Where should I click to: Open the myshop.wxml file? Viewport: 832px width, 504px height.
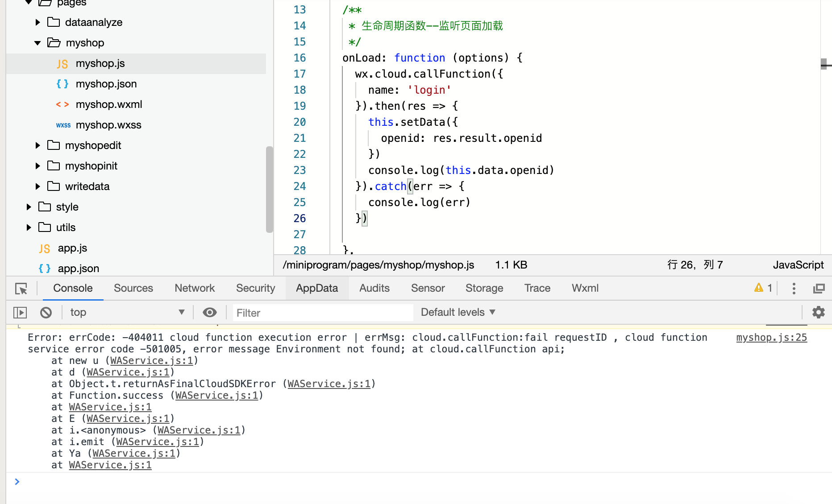(x=108, y=104)
